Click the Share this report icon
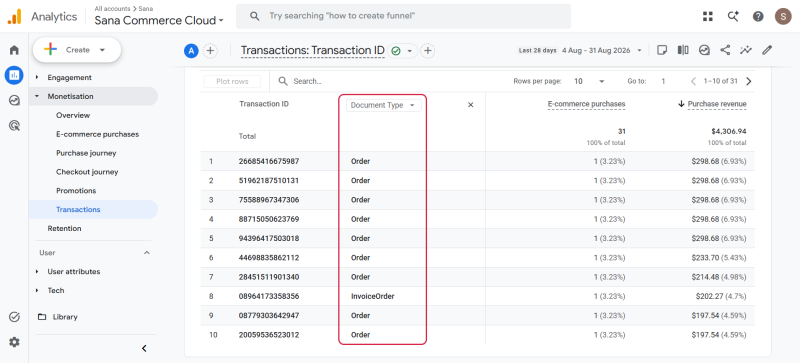 click(725, 50)
